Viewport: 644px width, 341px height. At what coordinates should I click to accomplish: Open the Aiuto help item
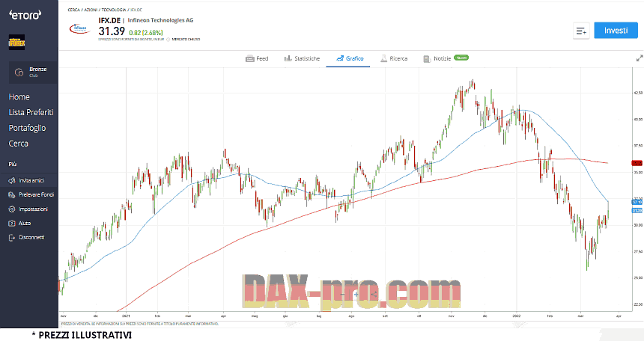[19, 224]
